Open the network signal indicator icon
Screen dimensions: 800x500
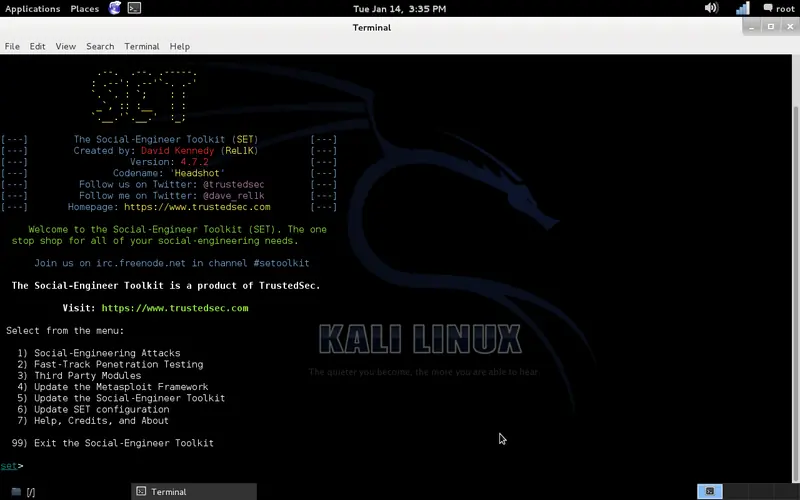pyautogui.click(x=743, y=8)
